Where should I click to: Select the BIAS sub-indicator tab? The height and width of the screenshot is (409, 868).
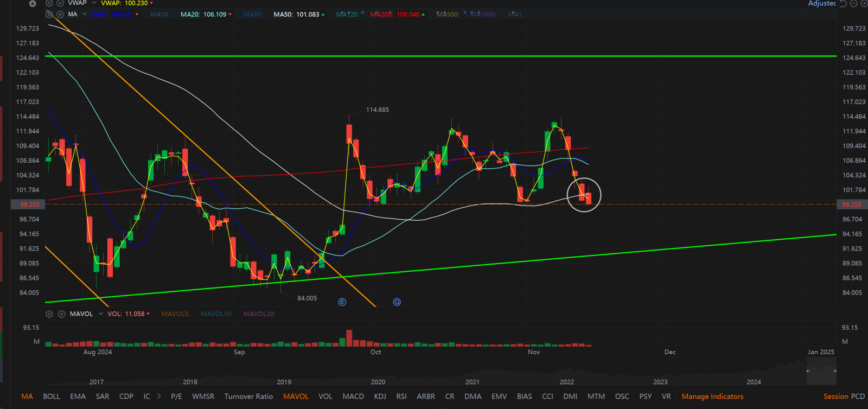click(525, 397)
